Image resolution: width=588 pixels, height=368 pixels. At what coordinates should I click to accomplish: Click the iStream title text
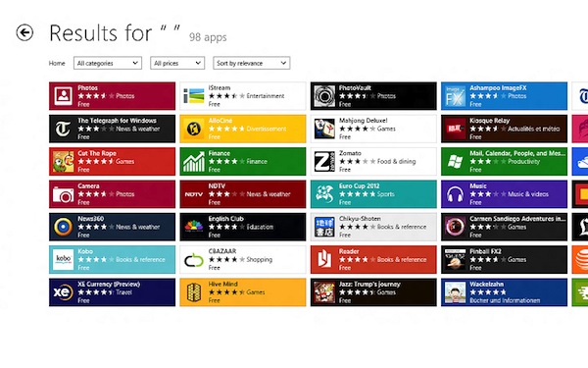tap(220, 88)
